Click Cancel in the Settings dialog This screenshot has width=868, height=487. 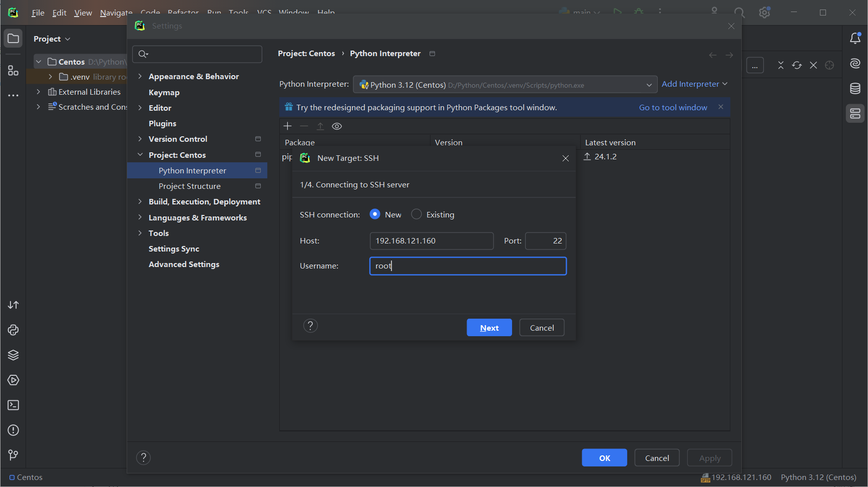[657, 458]
